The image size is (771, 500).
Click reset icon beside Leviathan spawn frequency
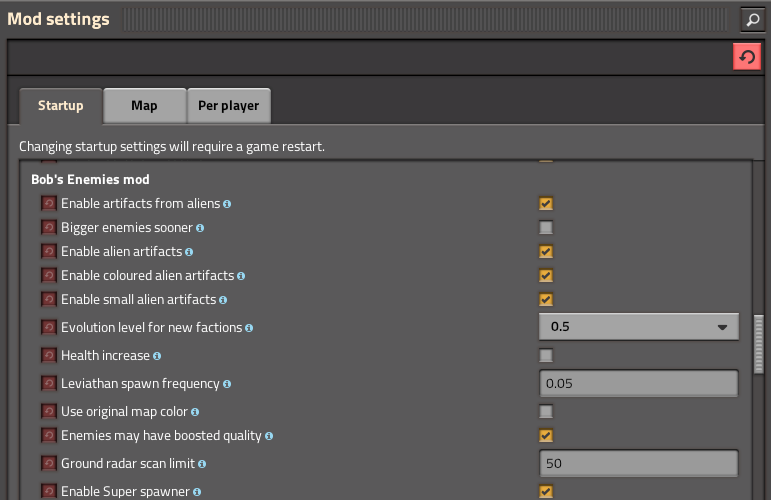click(x=48, y=383)
